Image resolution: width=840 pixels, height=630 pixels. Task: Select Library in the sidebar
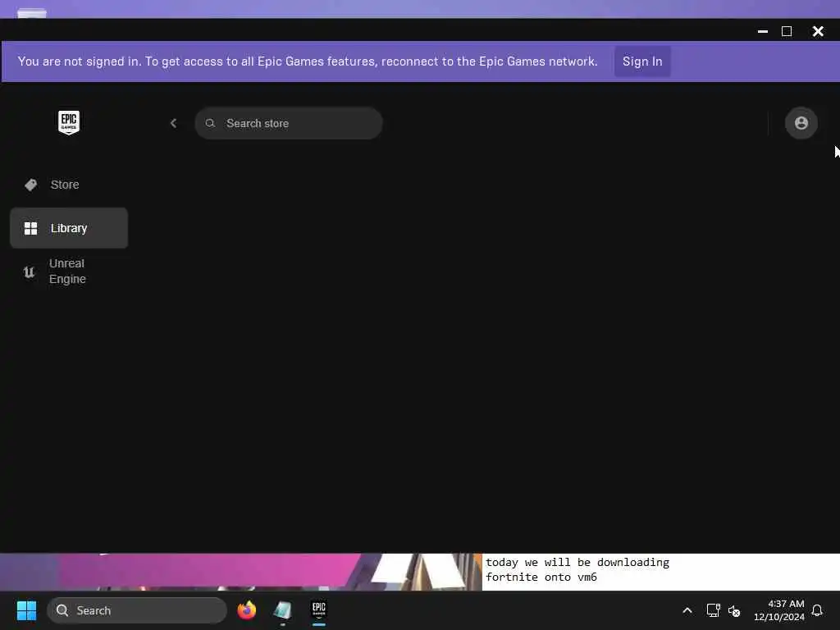[69, 228]
